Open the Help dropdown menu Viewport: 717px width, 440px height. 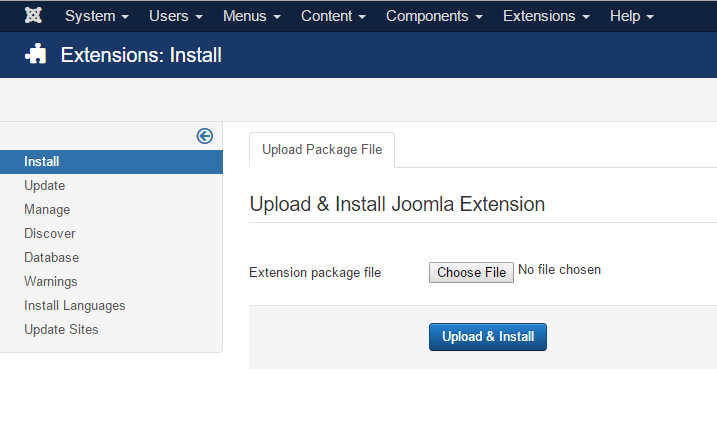(x=631, y=16)
